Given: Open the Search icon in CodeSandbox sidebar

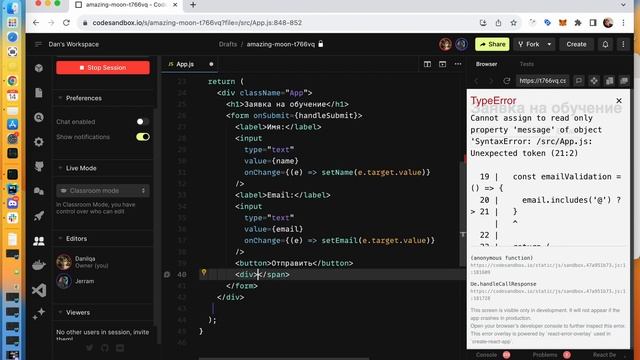Looking at the screenshot, I should (39, 118).
